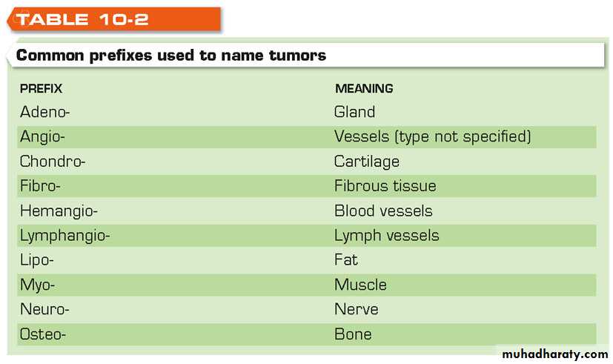Click the Bone meaning text
This screenshot has width=613, height=364.
[353, 334]
